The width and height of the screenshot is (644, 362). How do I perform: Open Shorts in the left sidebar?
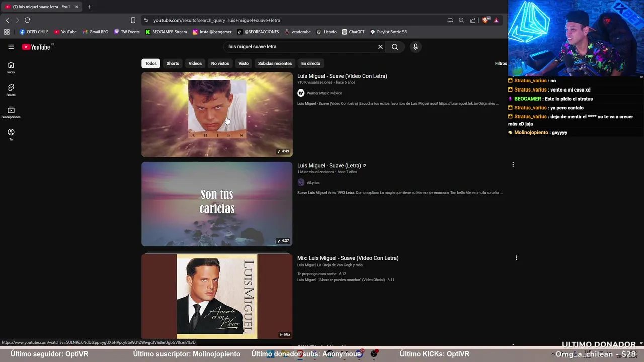pos(11,90)
